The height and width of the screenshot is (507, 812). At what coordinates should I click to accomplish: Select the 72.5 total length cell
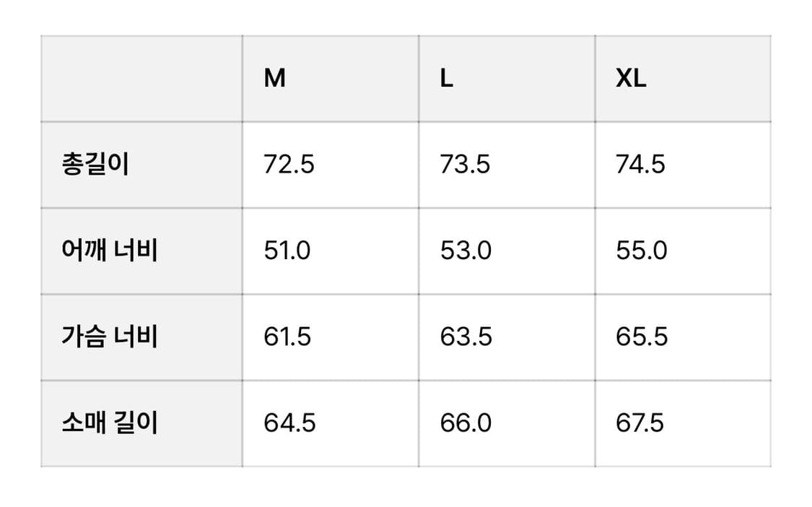(x=289, y=165)
